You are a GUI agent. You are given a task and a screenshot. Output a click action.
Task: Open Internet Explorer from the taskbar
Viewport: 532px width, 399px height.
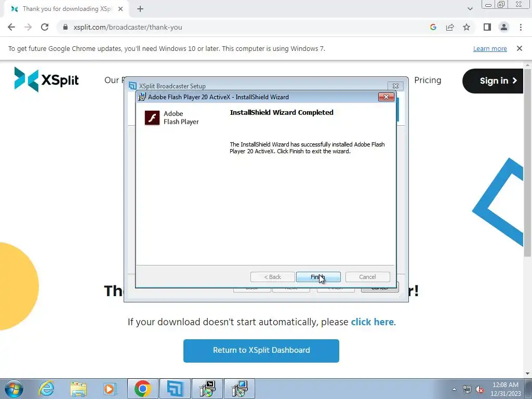point(46,389)
